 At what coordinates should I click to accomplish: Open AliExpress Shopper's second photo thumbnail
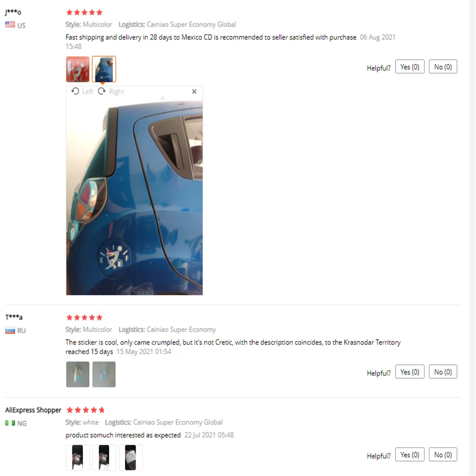coord(104,457)
